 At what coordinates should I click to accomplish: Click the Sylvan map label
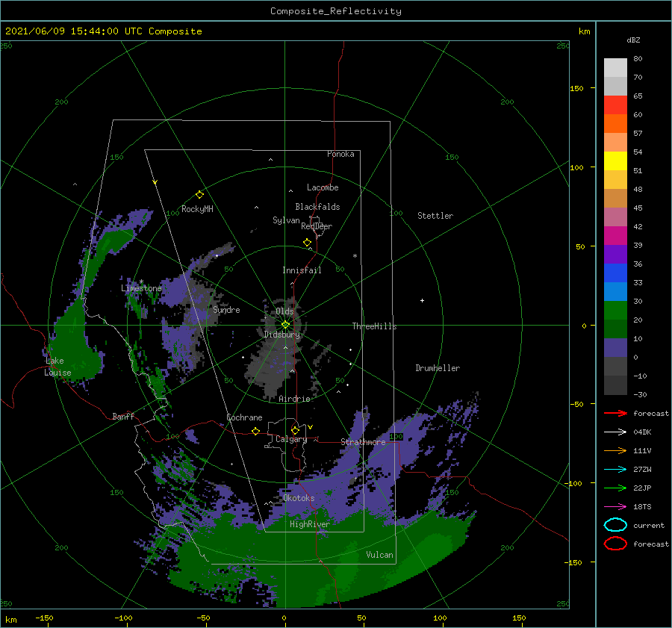(x=286, y=220)
